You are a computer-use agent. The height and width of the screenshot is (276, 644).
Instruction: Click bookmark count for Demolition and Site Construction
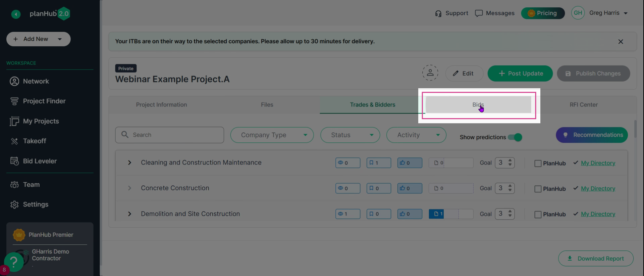click(x=379, y=214)
